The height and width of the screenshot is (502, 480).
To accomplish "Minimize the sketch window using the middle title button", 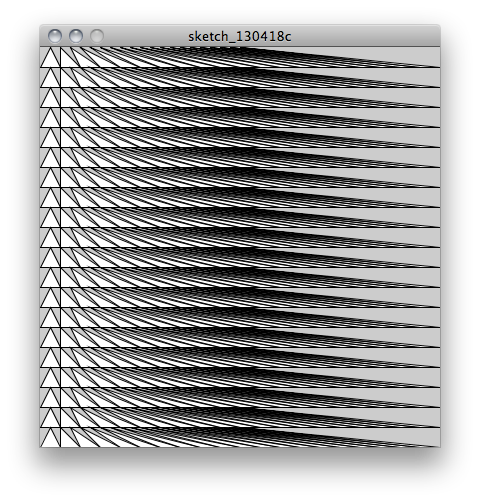I will (x=76, y=36).
